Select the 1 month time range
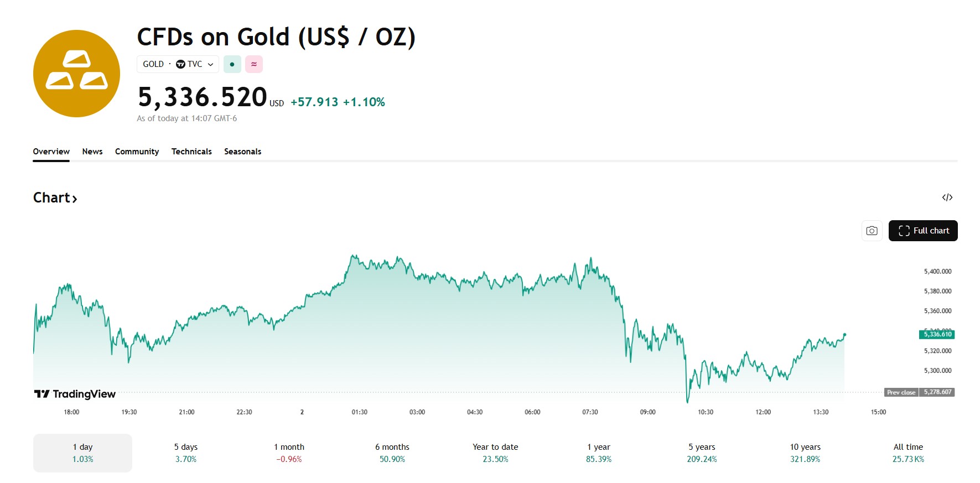 [289, 453]
